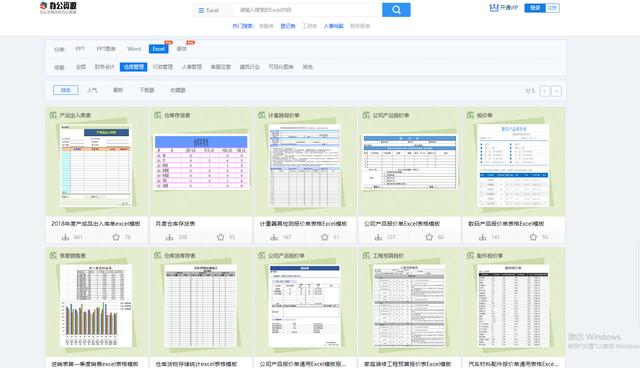Click Excel file icon on 季度销售表 card

click(x=53, y=255)
